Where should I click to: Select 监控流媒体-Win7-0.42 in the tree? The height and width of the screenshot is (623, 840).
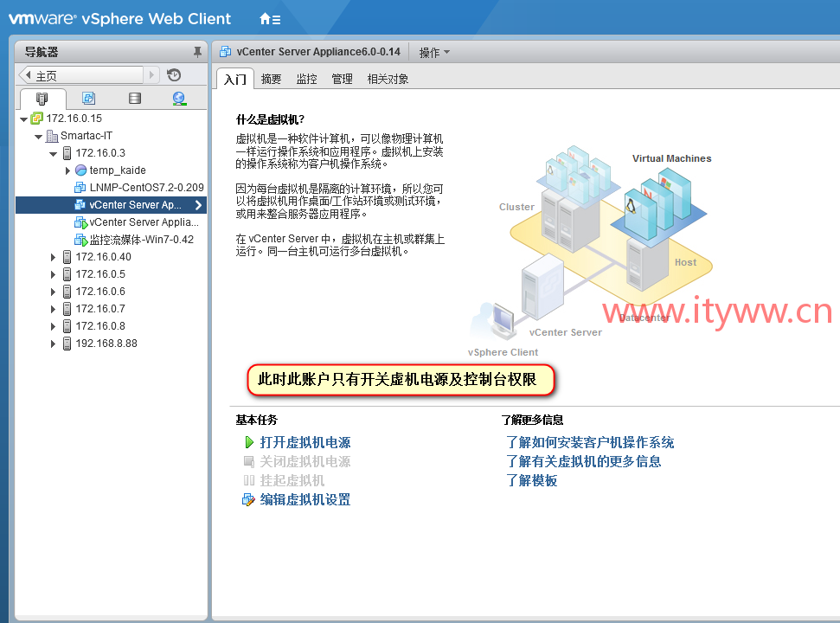pos(141,240)
